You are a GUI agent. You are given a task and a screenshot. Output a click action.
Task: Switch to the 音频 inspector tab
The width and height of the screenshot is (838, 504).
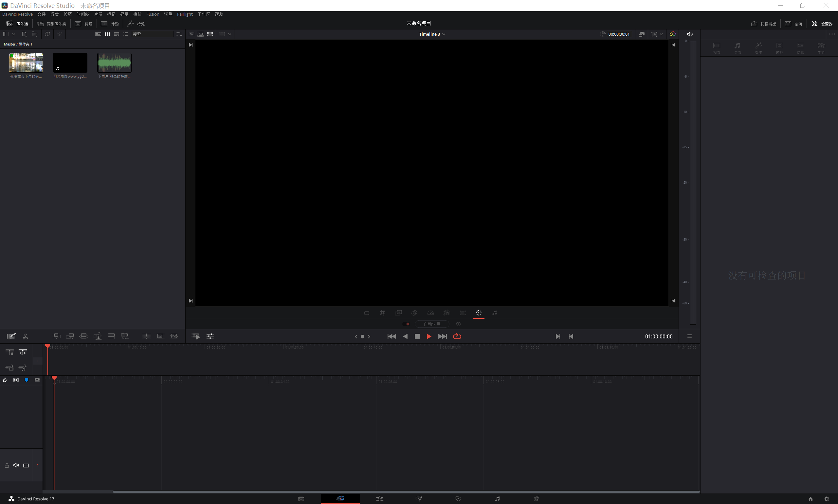point(738,48)
